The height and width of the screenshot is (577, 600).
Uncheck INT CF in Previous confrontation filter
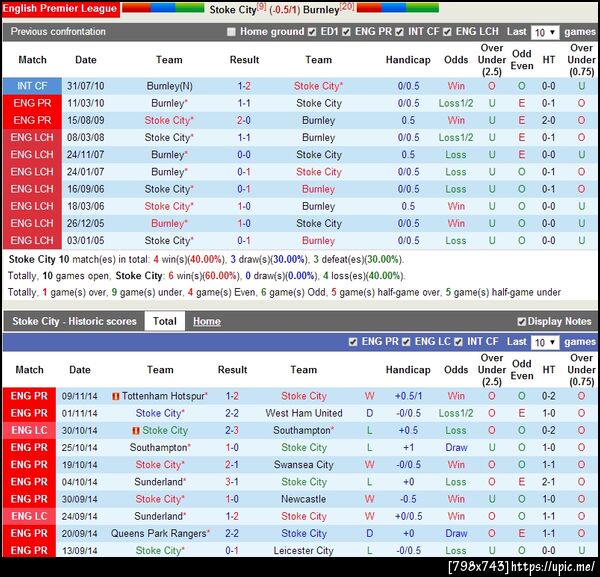tap(399, 32)
